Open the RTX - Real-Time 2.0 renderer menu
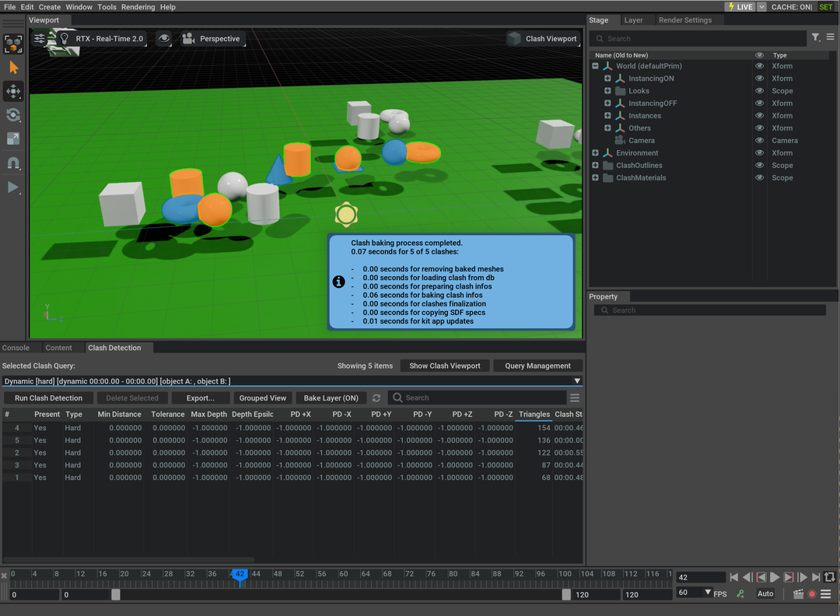The image size is (840, 616). click(x=102, y=38)
